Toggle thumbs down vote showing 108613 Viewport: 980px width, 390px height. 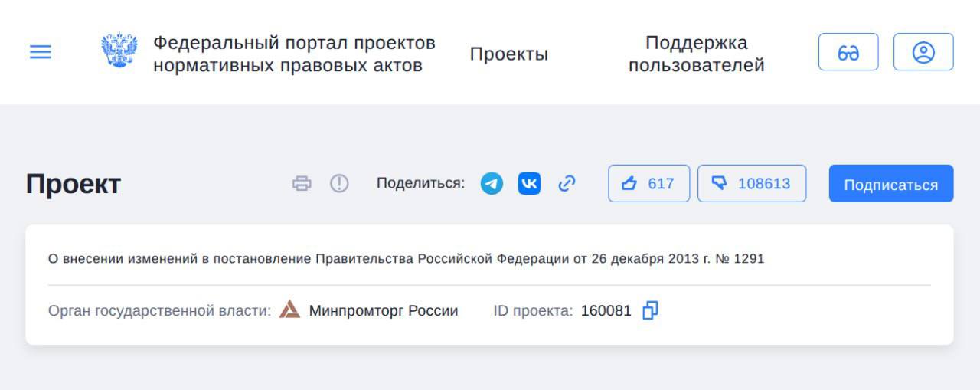(751, 184)
